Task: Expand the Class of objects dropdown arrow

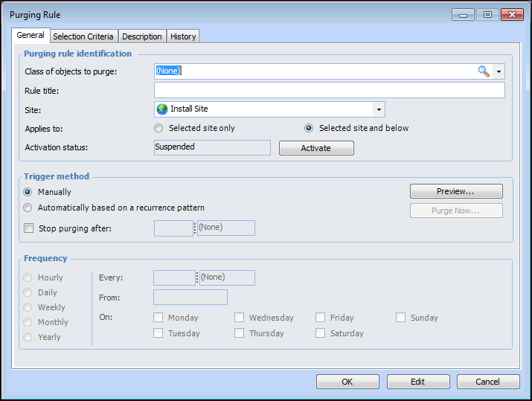Action: 499,71
